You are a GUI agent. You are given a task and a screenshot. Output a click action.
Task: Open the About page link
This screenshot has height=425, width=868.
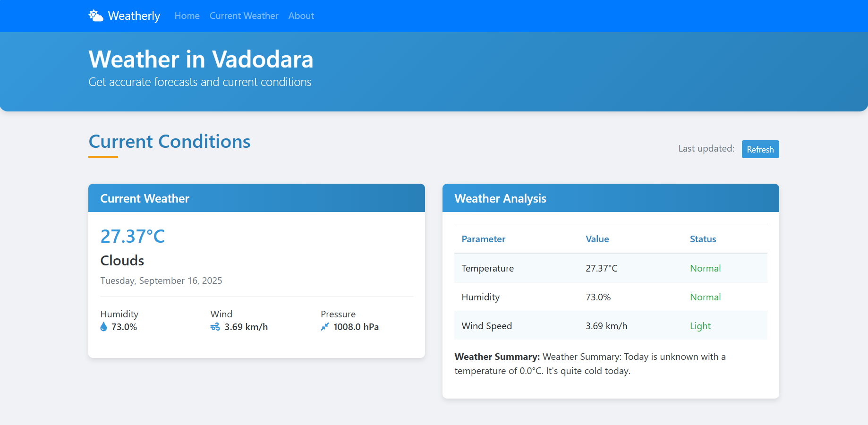301,16
